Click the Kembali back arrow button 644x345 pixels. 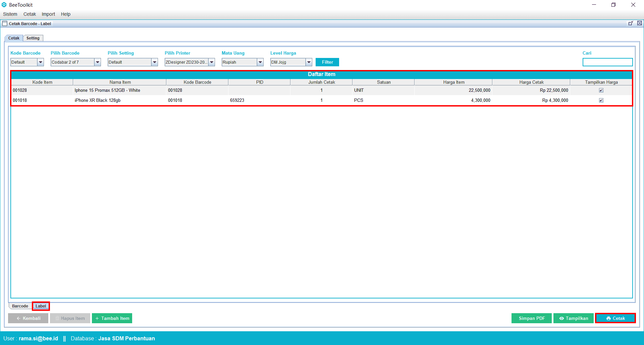click(x=28, y=318)
